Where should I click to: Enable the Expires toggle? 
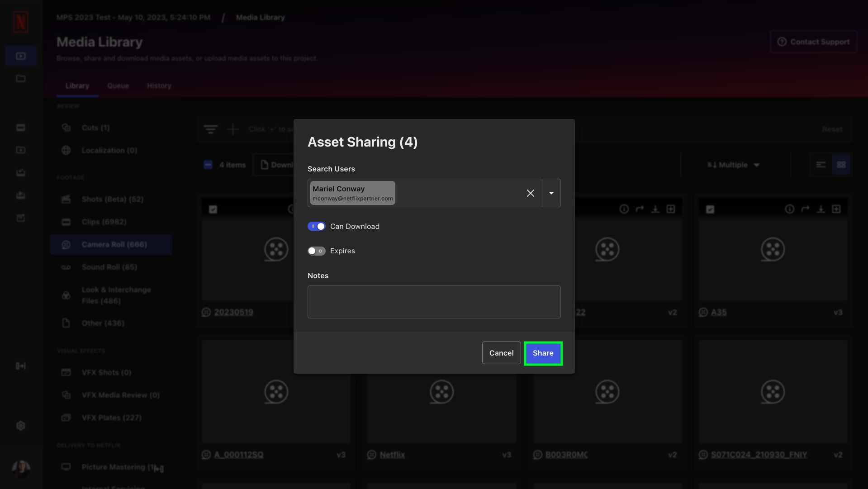(316, 251)
